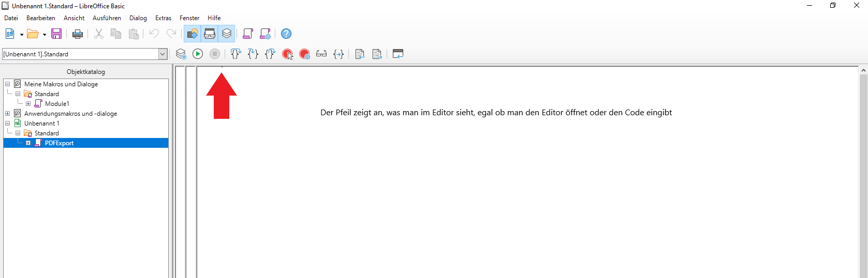Open the Ausführen menu
Viewport: 868px width, 278px height.
(x=107, y=18)
